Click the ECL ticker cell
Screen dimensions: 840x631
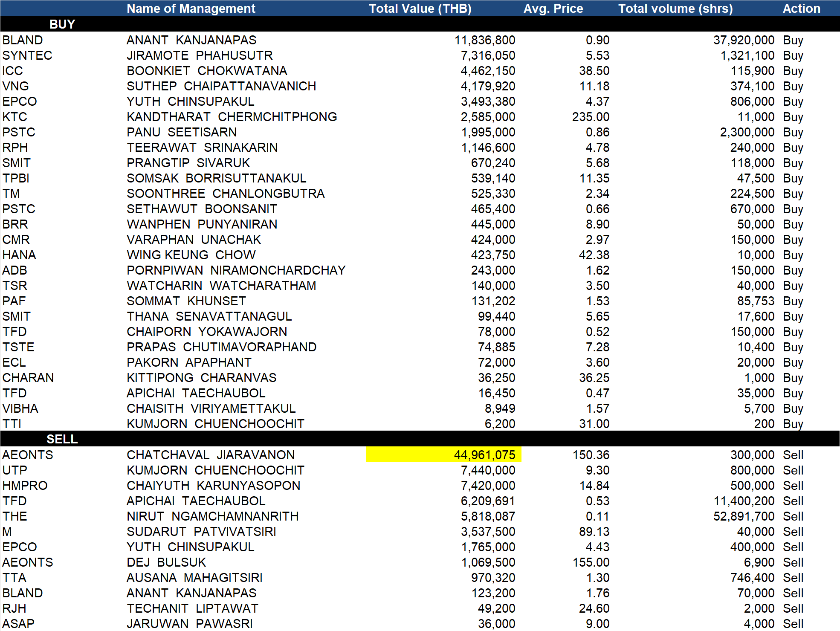[14, 362]
